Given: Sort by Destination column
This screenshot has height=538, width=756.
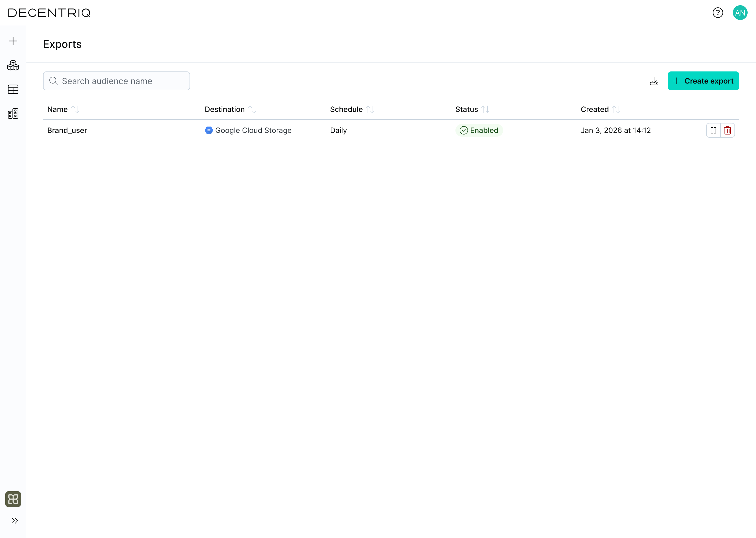Looking at the screenshot, I should [x=252, y=109].
